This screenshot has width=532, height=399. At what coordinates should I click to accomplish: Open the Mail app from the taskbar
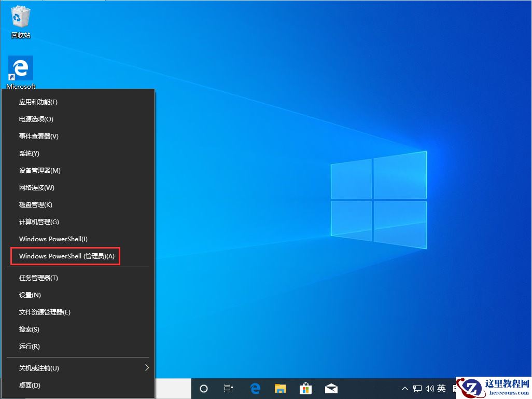[331, 388]
